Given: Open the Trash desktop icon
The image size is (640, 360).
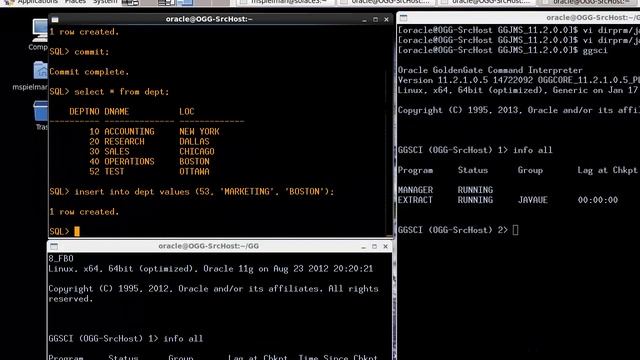Looking at the screenshot, I should pyautogui.click(x=41, y=116).
